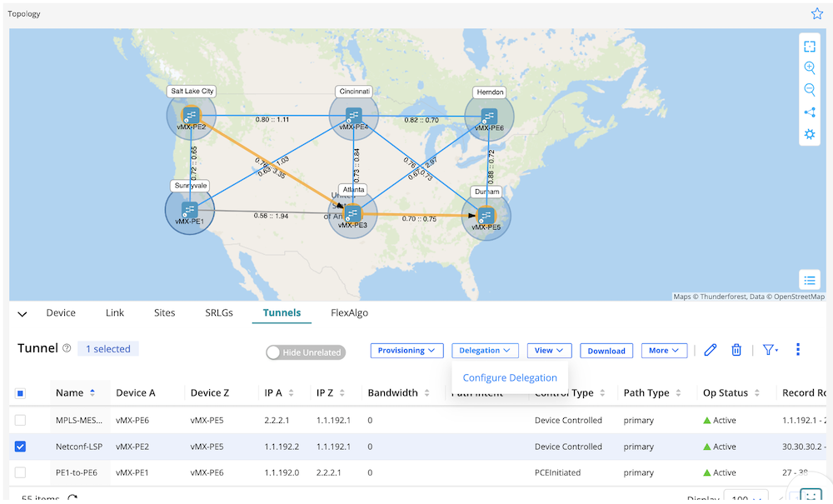Uncheck the Netconf-LSP row checkbox

pos(21,447)
